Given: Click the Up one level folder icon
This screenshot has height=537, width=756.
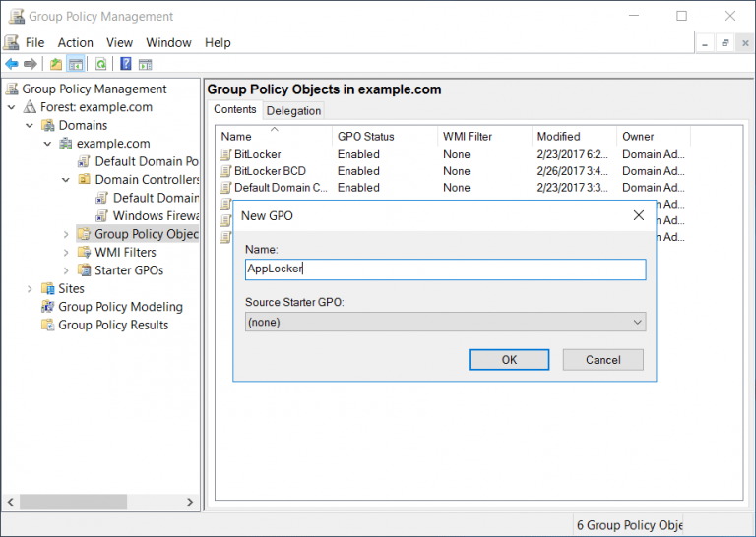Looking at the screenshot, I should pos(56,64).
